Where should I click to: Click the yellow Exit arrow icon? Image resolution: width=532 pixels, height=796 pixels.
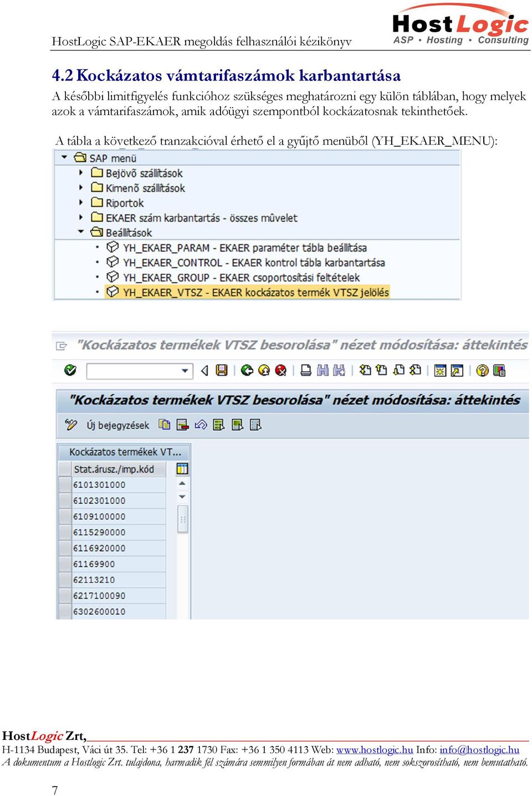(x=264, y=370)
